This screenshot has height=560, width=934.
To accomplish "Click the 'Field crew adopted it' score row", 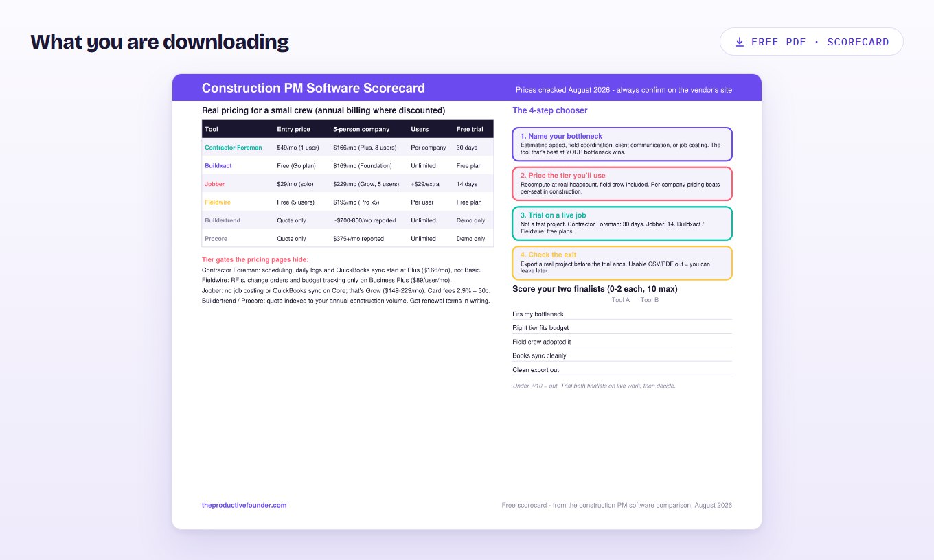I will (622, 342).
